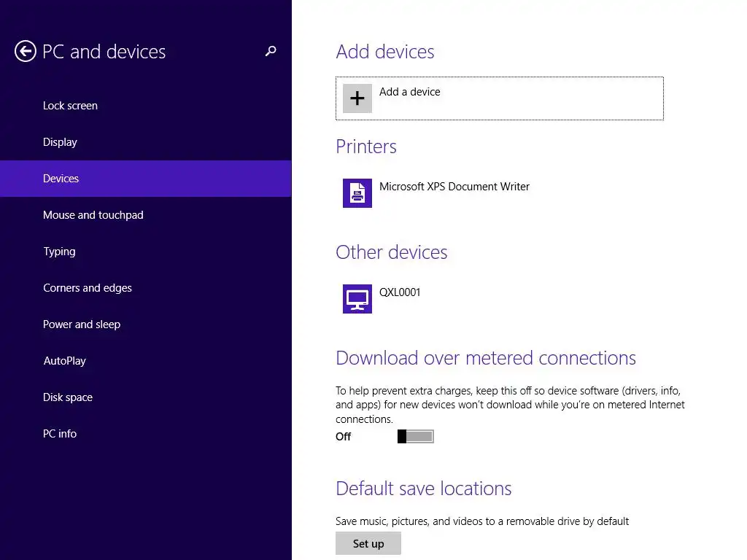Select Devices in the sidebar
The image size is (747, 560).
(x=61, y=179)
